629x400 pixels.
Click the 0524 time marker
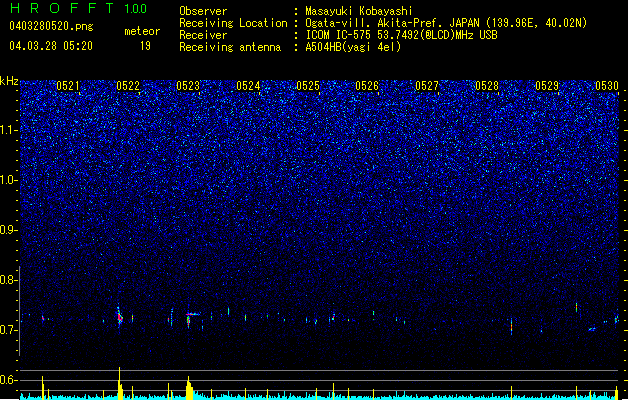[x=248, y=85]
